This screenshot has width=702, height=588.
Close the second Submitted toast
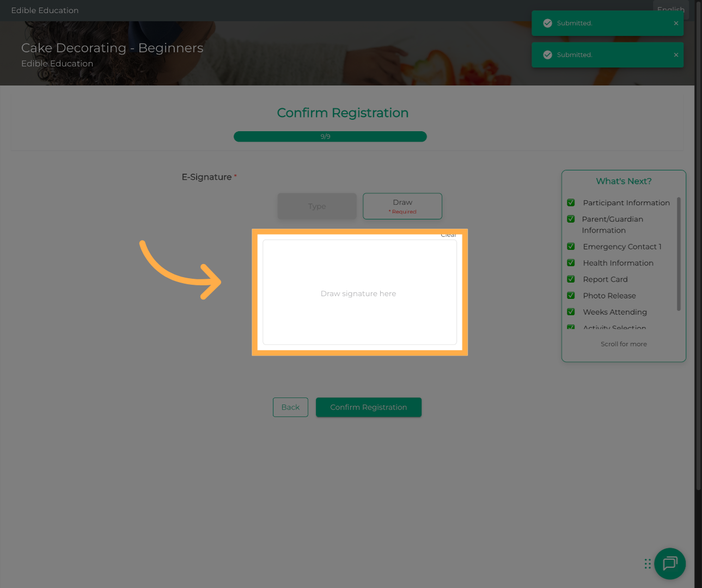(676, 55)
